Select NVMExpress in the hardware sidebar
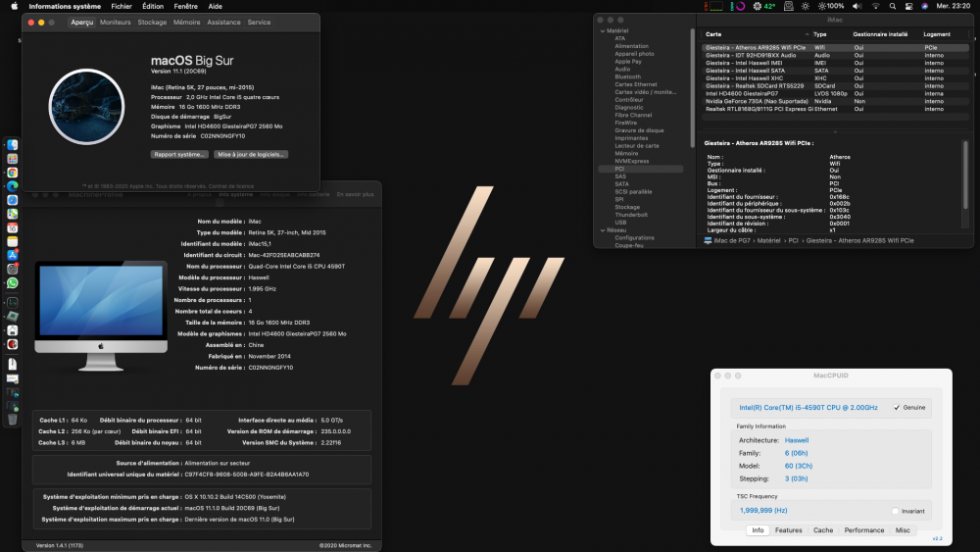Screen dimensions: 980x552 coord(631,162)
